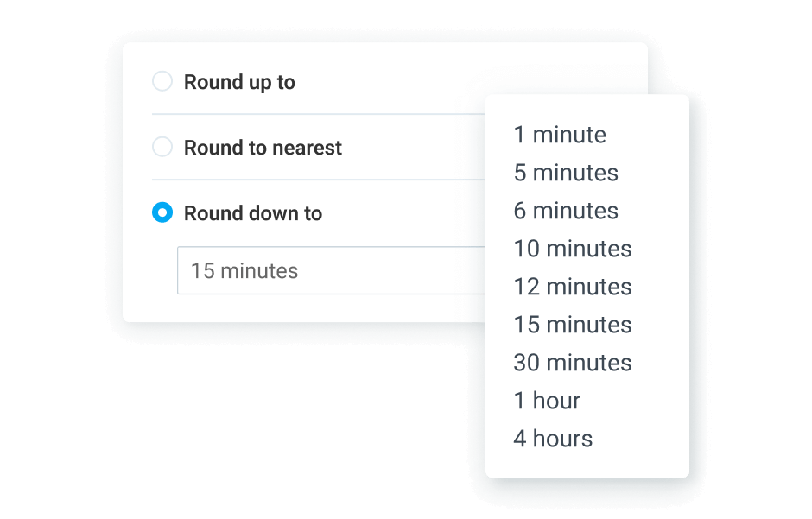Pick 12 minutes from the options
The height and width of the screenshot is (519, 812).
(573, 287)
